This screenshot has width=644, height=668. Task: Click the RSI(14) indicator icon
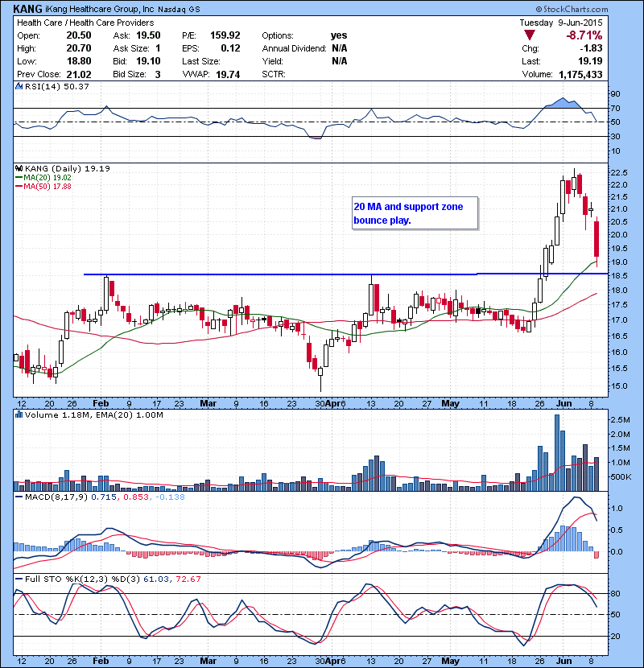[x=19, y=86]
